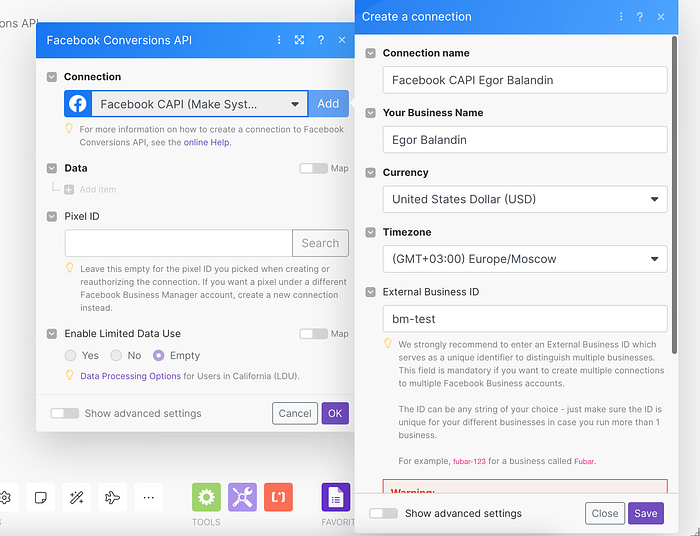
Task: Toggle the Map switch for Data
Action: 313,168
